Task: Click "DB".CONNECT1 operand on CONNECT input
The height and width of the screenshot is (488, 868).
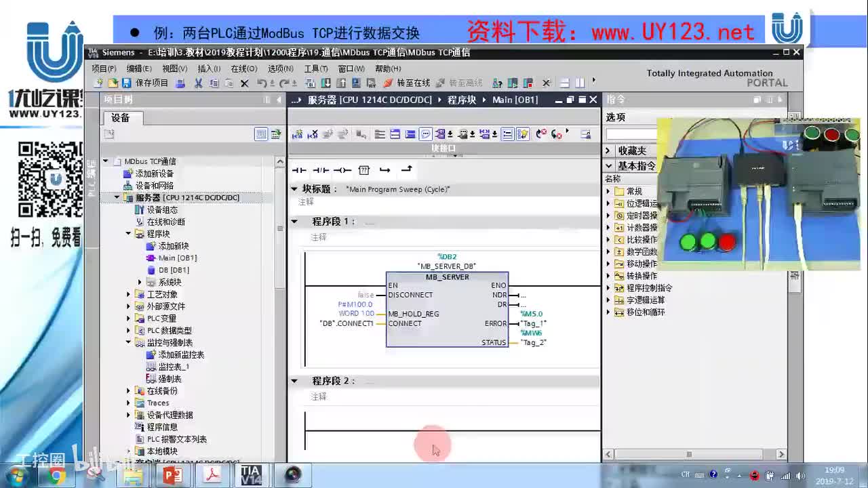Action: coord(347,323)
